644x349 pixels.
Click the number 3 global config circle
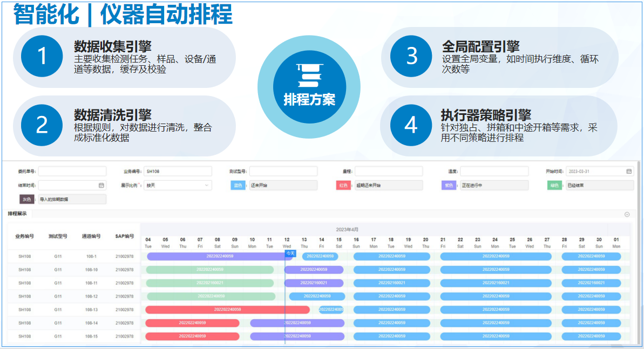pyautogui.click(x=411, y=56)
